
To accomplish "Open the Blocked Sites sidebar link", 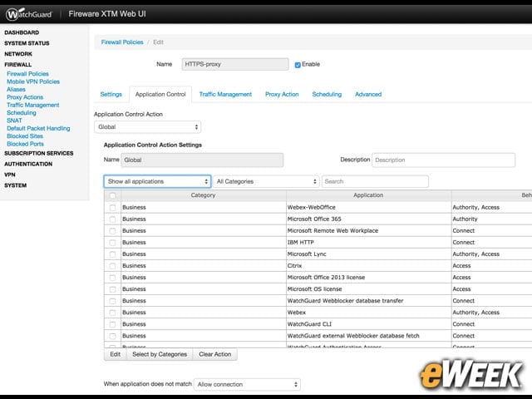I will 25,136.
